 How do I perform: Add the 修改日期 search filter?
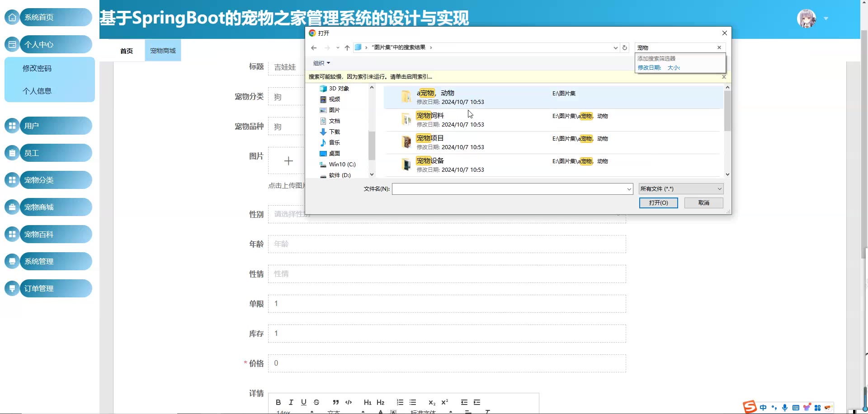click(649, 68)
